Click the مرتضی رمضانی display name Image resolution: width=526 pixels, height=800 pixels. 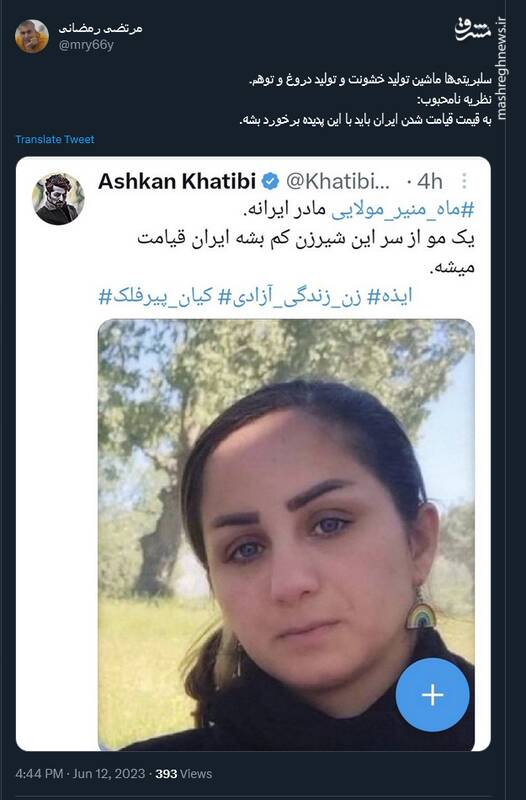click(x=100, y=28)
